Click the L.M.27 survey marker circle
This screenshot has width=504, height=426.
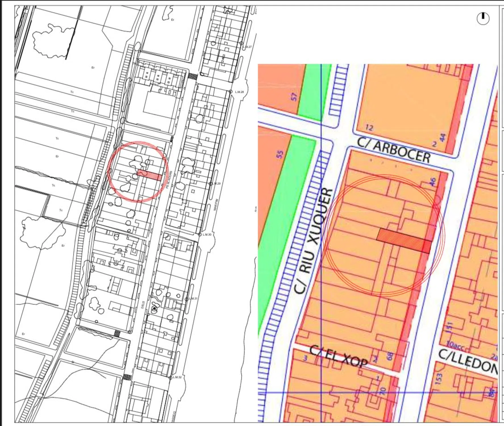tap(241, 43)
